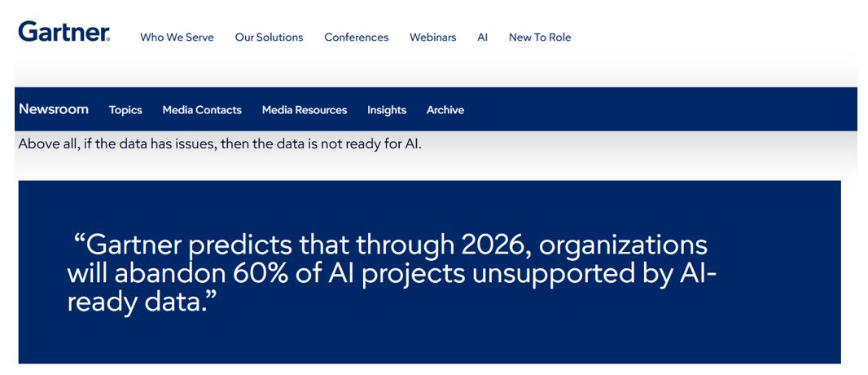Select the New To Role item
This screenshot has width=868, height=375.
tap(540, 37)
